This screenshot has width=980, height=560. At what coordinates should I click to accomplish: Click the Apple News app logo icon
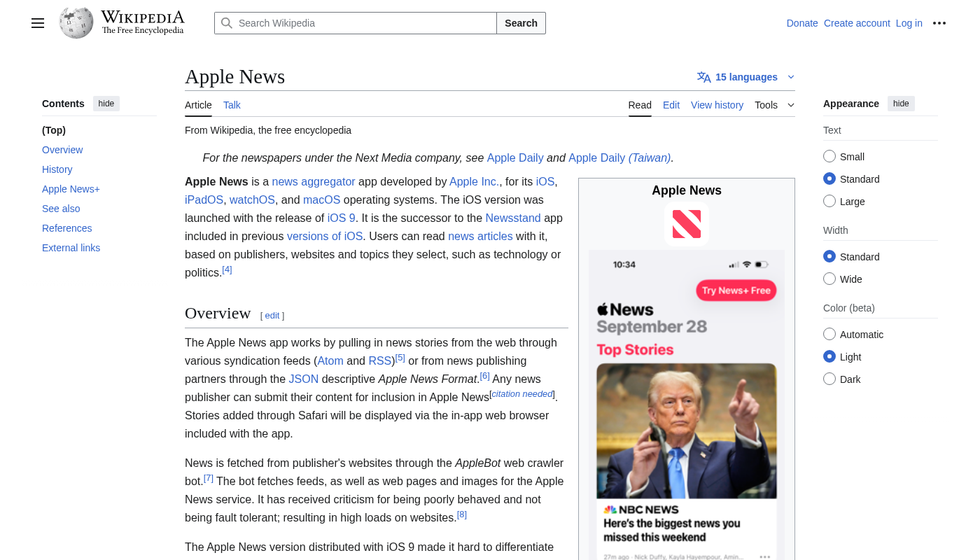click(x=686, y=224)
